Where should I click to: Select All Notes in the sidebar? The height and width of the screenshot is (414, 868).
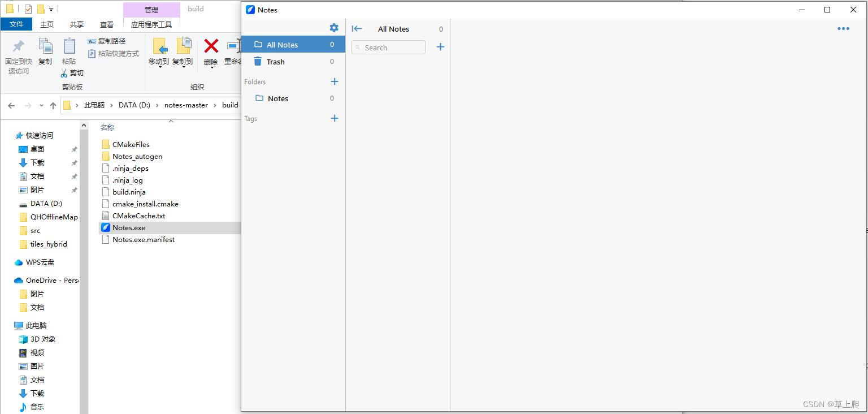pyautogui.click(x=293, y=45)
